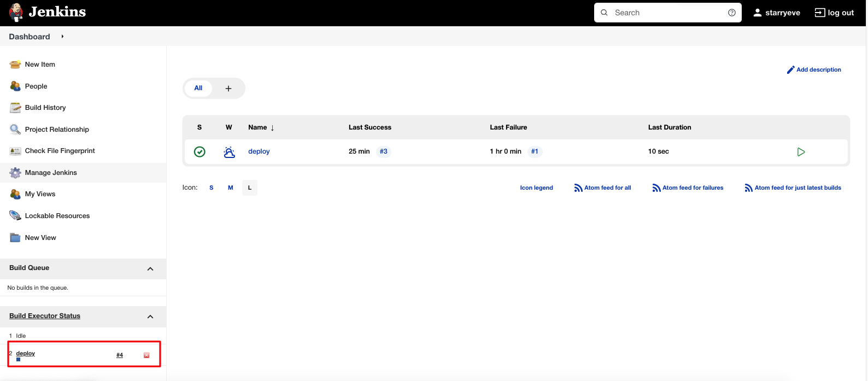Click the Add description link text
Screen dimensions: 868x381
pos(819,70)
